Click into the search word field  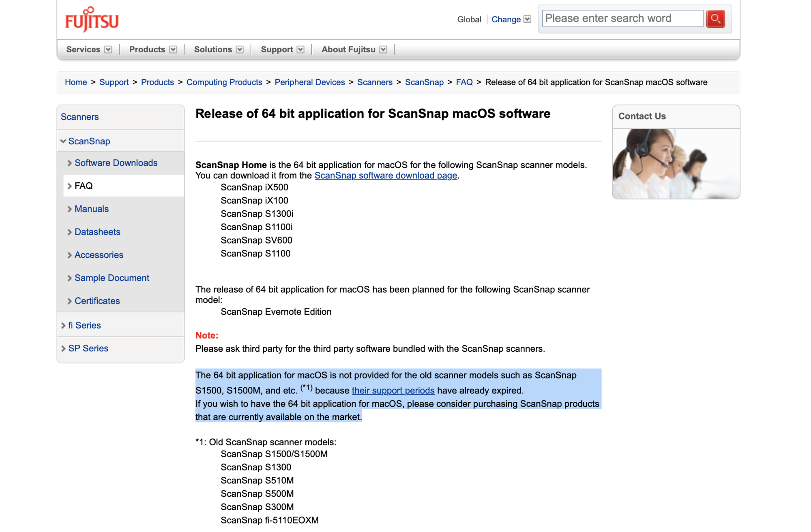pos(622,19)
